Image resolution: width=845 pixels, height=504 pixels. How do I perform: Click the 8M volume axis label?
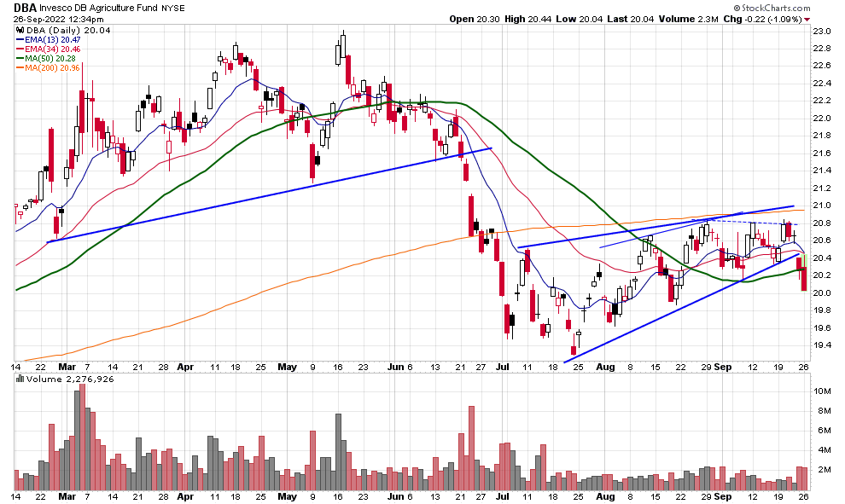click(x=825, y=410)
